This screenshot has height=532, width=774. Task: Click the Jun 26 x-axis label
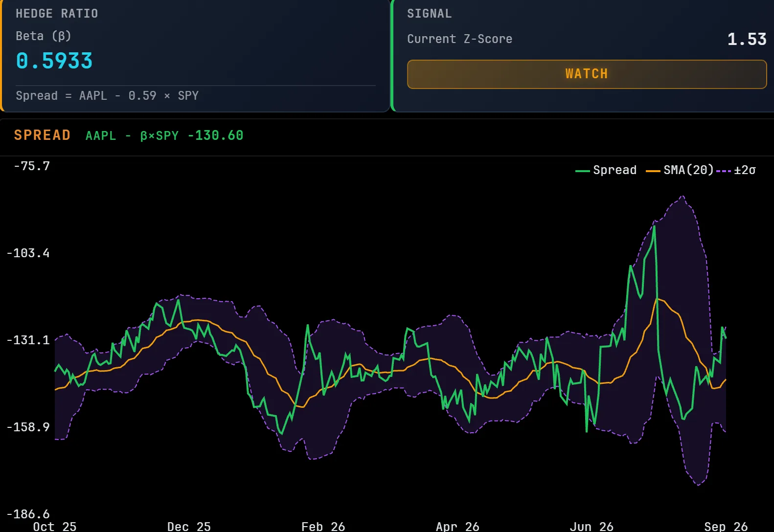[592, 527]
